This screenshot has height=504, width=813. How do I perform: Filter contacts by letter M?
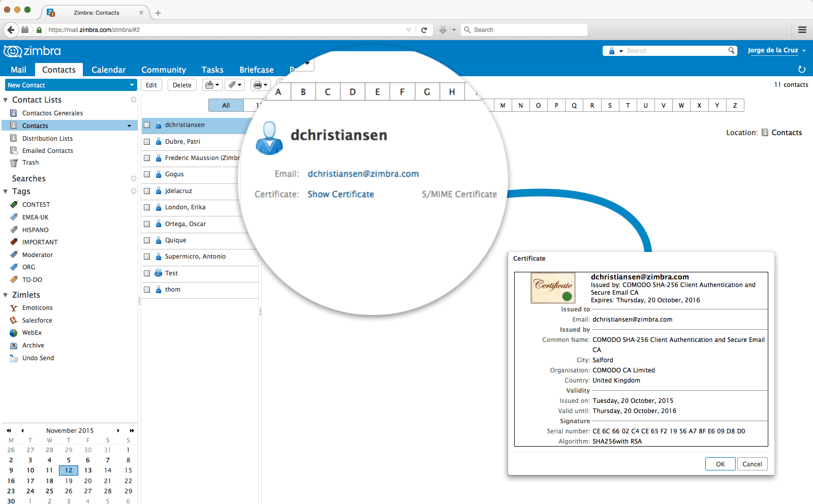pyautogui.click(x=503, y=105)
